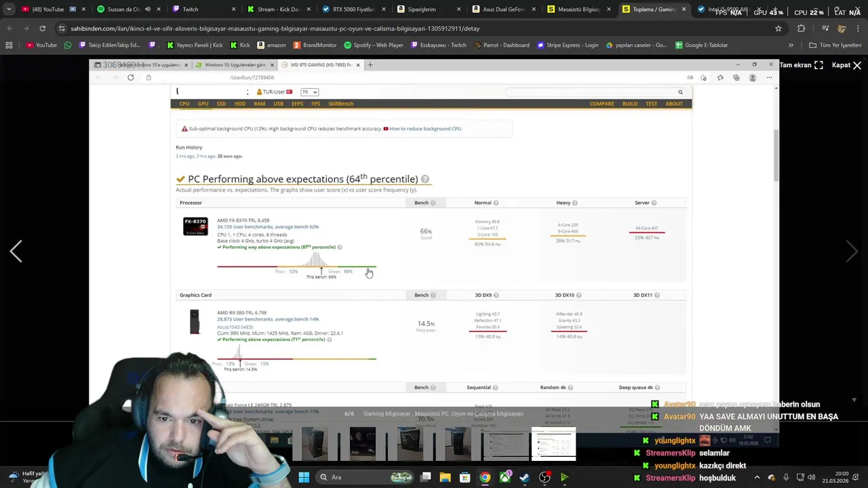868x488 pixels.
Task: Click the graphics card distribution bar
Action: click(x=296, y=359)
